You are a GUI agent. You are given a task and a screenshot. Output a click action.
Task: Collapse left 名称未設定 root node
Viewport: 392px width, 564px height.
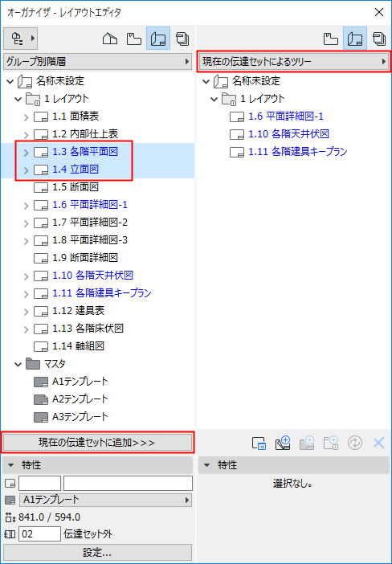10,81
